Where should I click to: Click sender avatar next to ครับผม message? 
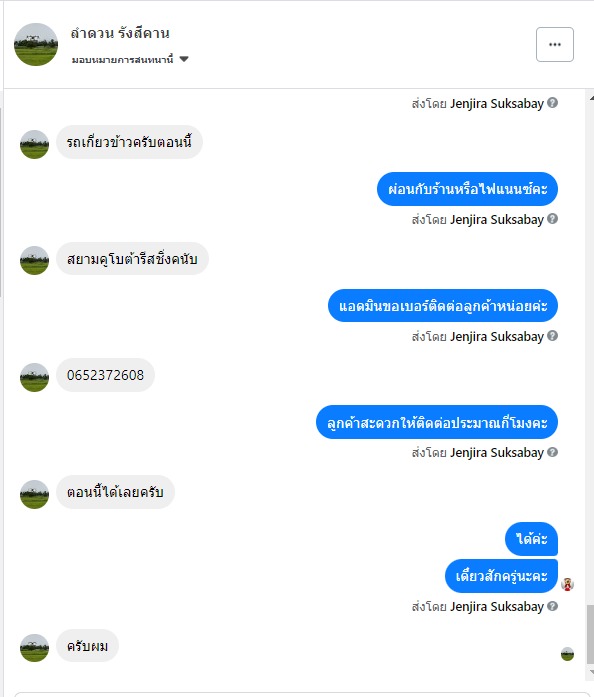point(34,648)
